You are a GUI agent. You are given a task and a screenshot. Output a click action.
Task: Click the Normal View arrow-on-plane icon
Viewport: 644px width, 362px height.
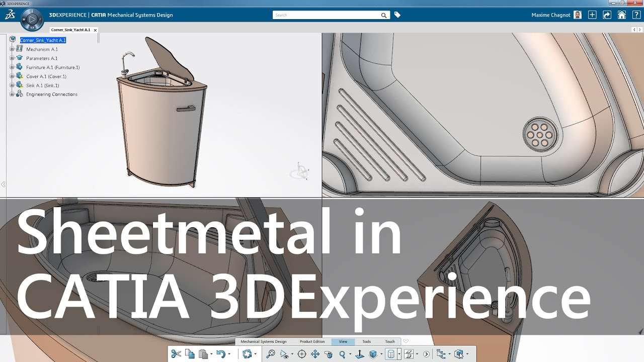360,354
